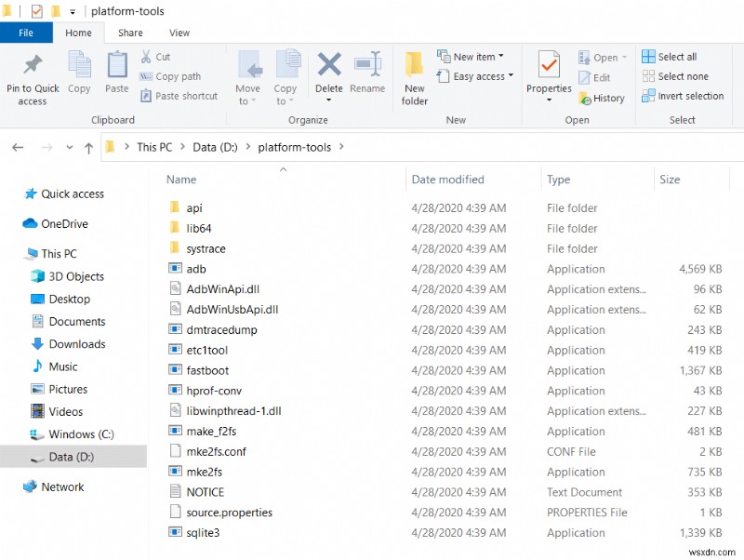The image size is (744, 560).
Task: Open Downloads in sidebar
Action: pyautogui.click(x=68, y=344)
